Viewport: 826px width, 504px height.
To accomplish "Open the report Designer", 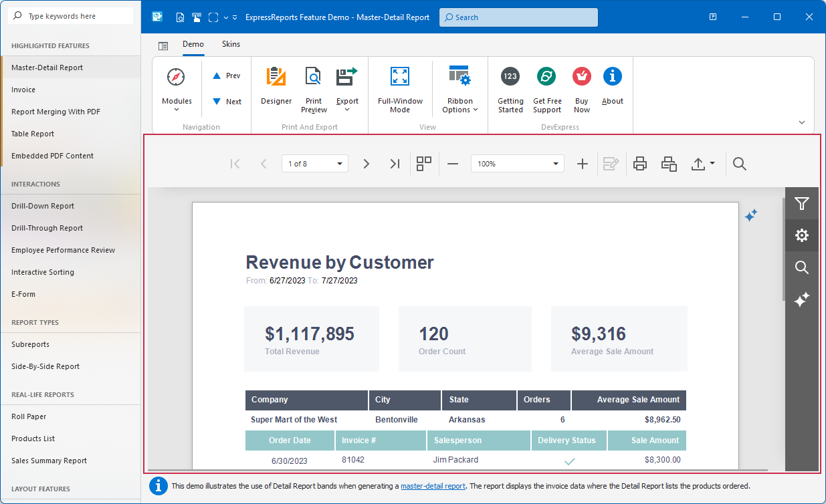I will pyautogui.click(x=276, y=86).
